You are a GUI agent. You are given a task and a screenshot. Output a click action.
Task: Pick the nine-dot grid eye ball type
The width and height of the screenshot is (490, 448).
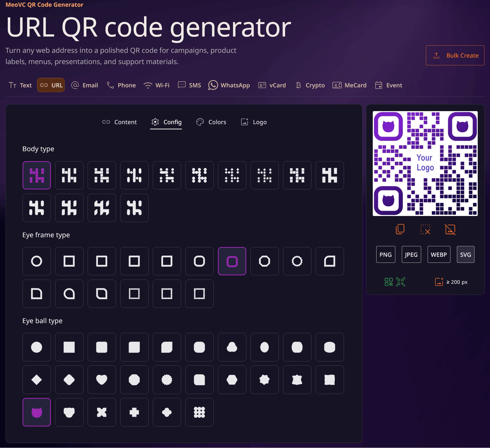point(199,412)
